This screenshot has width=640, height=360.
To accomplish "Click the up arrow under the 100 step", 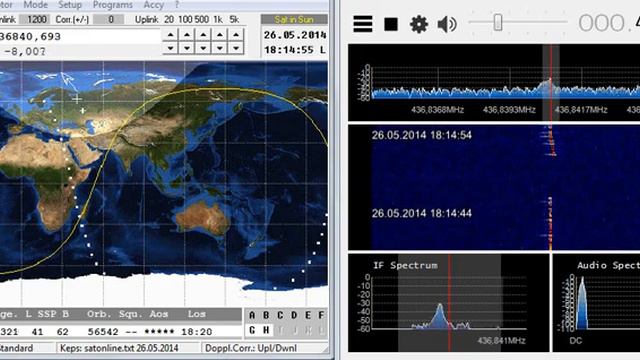I will [187, 35].
